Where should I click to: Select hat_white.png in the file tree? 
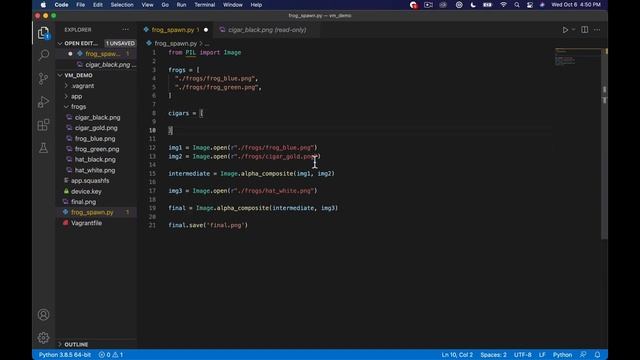click(x=96, y=170)
